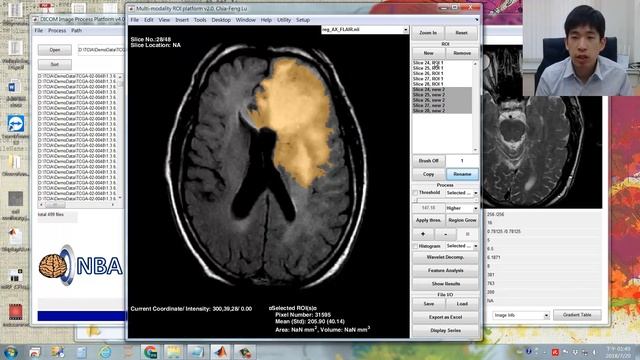Open the Windows Start menu orb
The height and width of the screenshot is (360, 640).
click(11, 352)
